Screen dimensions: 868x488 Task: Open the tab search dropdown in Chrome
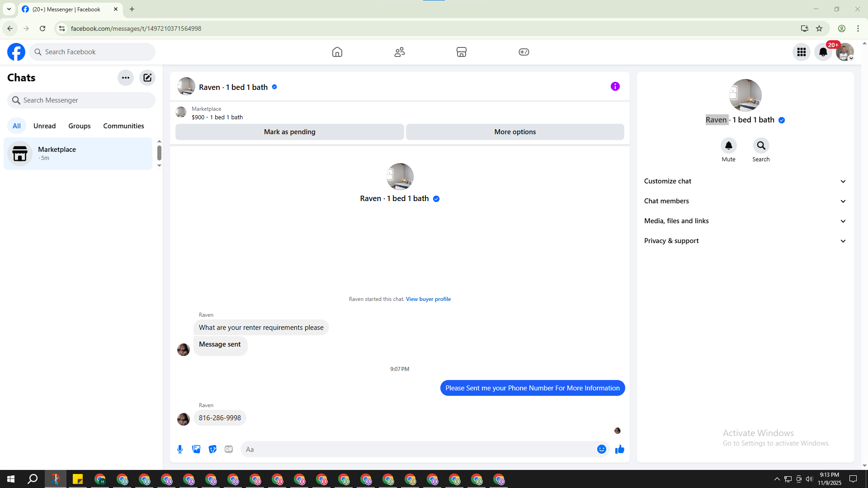tap(9, 9)
